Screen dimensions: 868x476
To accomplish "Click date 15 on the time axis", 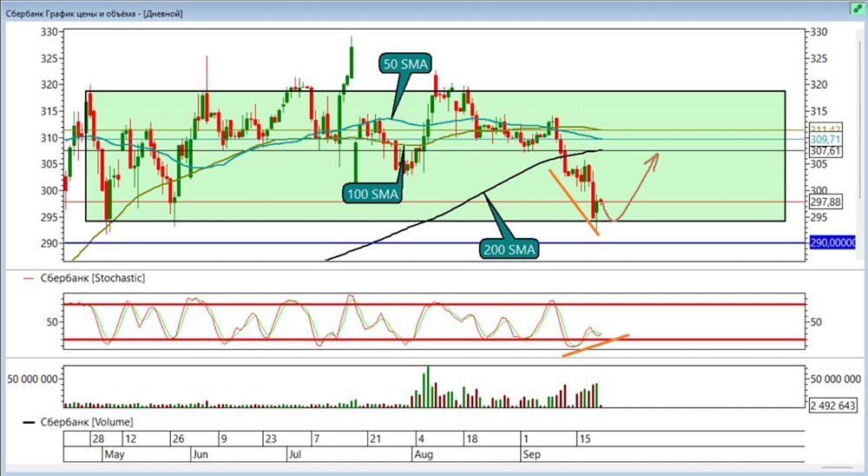I will (584, 439).
